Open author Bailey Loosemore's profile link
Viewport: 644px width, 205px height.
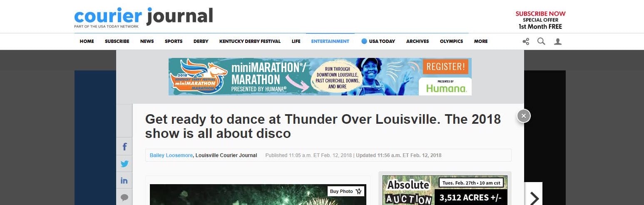[171, 155]
